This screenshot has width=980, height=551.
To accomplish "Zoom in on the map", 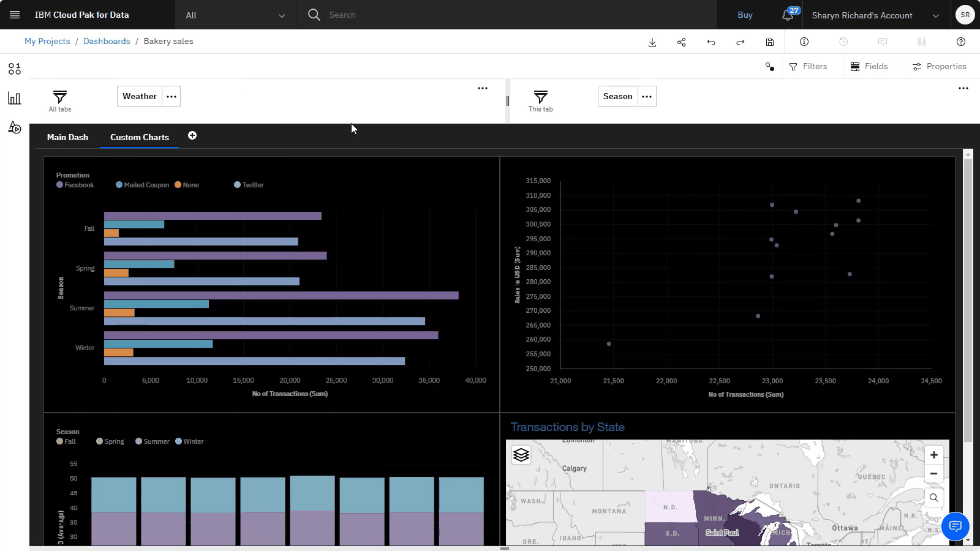I will pyautogui.click(x=934, y=455).
